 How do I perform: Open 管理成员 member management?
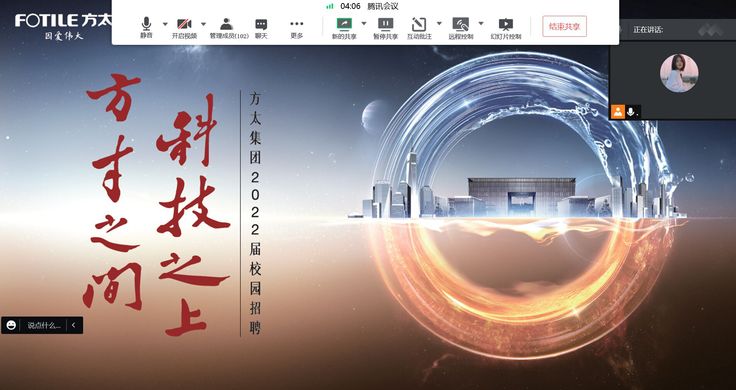click(x=229, y=28)
